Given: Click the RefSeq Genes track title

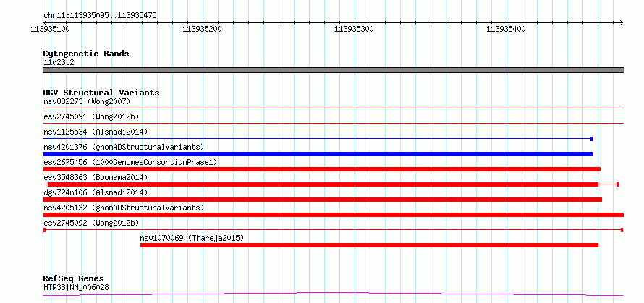Looking at the screenshot, I should point(73,279).
